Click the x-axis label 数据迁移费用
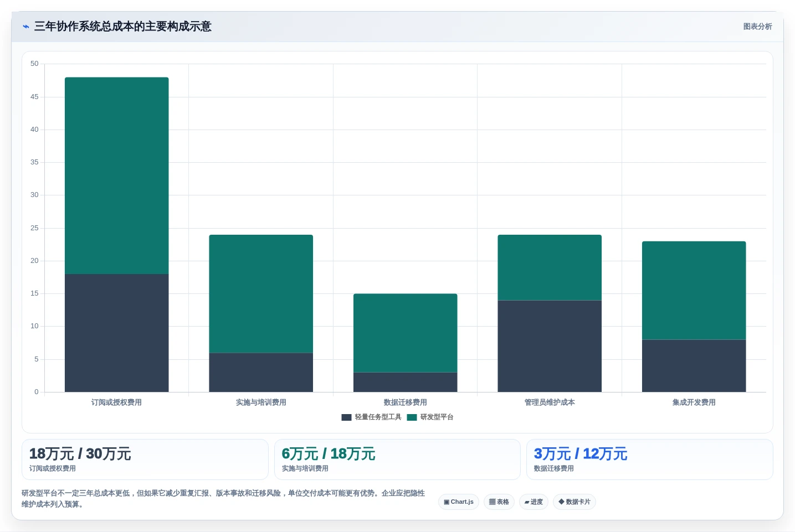Viewport: 795px width, 532px height. click(406, 402)
